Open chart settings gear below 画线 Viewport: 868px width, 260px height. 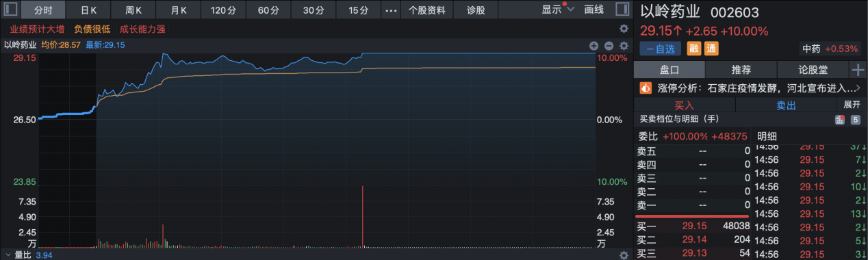point(624,29)
